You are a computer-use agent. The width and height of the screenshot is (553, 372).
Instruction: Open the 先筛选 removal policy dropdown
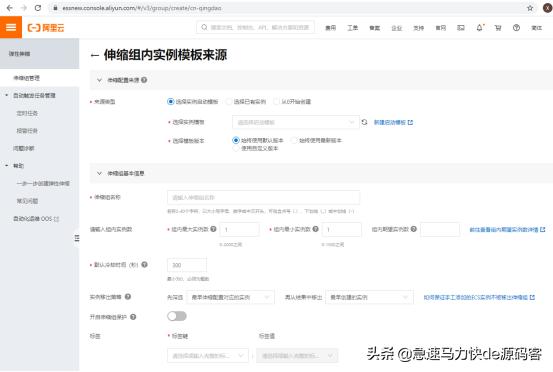(x=231, y=297)
